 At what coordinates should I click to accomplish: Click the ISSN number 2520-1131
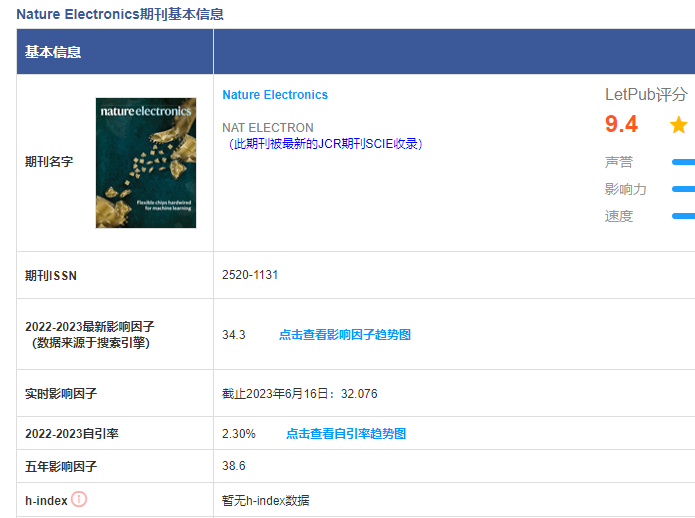(x=250, y=275)
